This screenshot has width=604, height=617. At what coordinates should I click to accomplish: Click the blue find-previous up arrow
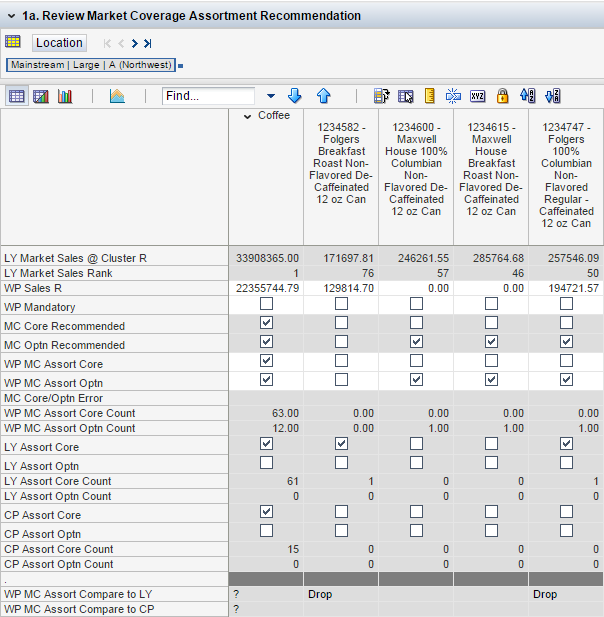pos(323,96)
